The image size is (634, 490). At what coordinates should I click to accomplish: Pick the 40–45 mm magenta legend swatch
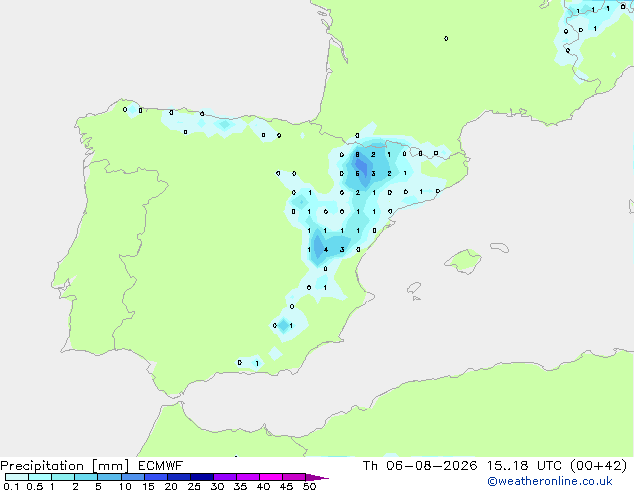pyautogui.click(x=271, y=477)
